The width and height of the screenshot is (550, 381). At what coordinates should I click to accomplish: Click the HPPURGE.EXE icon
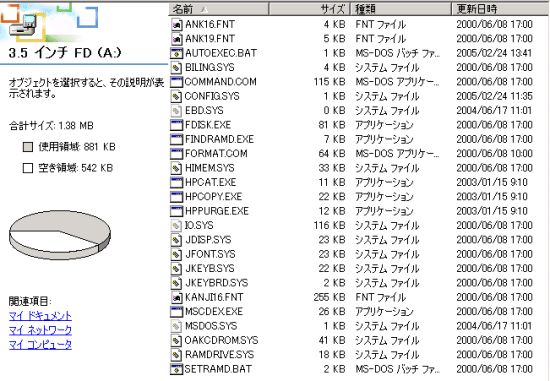pos(176,211)
